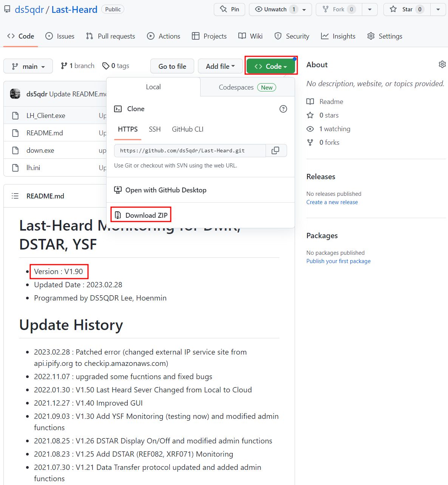Select the SSH clone option
This screenshot has height=485, width=448.
tap(155, 129)
